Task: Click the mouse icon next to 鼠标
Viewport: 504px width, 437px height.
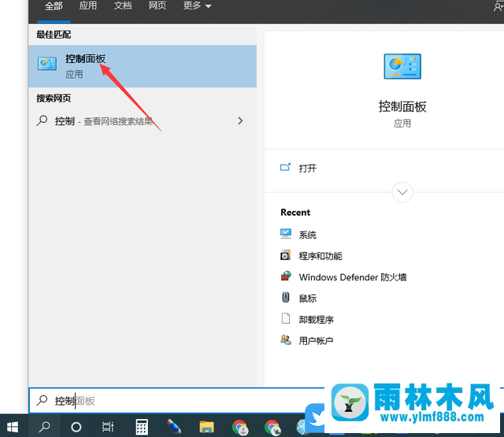Action: tap(285, 297)
